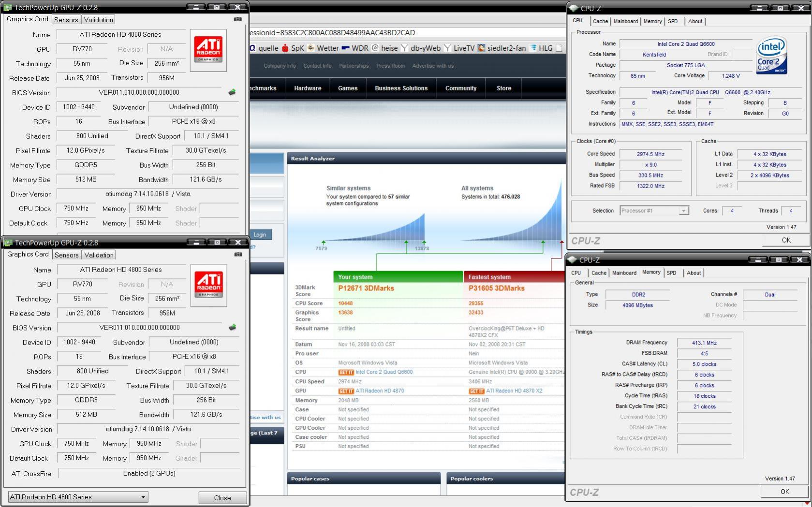Screen dimensions: 812x507
Task: Switch to Sensors tab in top GPU-Z
Action: point(66,20)
